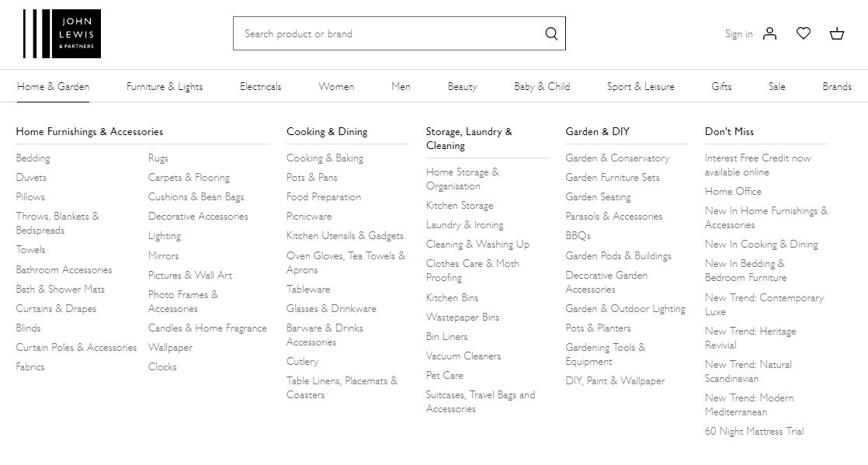Select New In Cooking & Dining
Image resolution: width=868 pixels, height=465 pixels.
761,244
